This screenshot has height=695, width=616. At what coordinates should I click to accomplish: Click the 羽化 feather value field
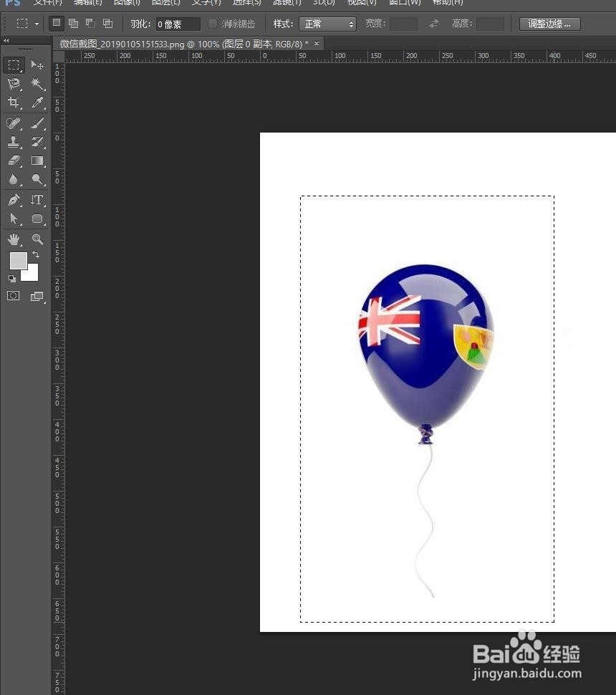[x=178, y=24]
